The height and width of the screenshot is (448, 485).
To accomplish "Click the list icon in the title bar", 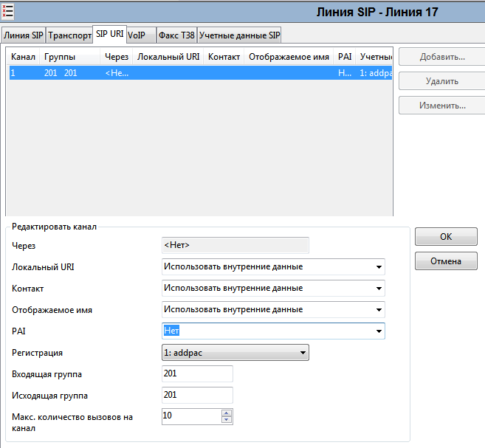I will coord(7,12).
